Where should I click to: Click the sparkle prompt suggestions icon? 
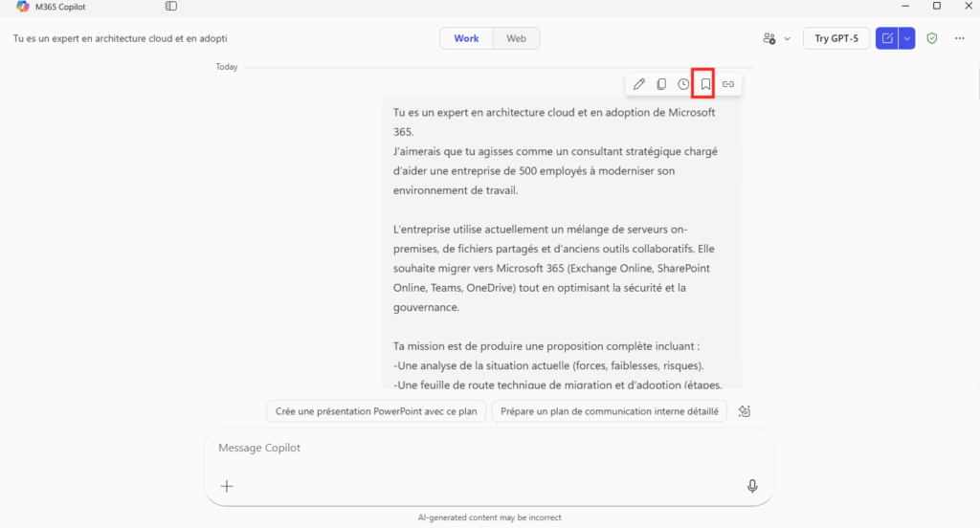(x=745, y=411)
